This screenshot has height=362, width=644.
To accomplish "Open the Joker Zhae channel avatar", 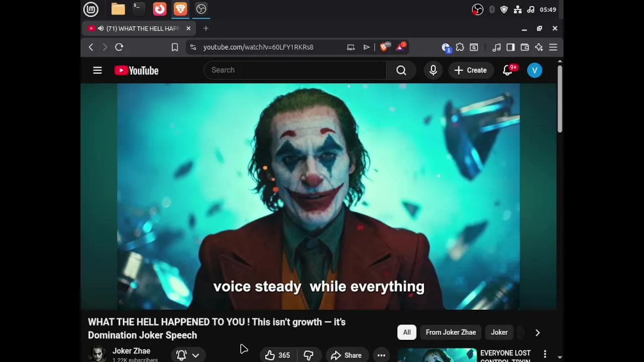I will tap(98, 354).
